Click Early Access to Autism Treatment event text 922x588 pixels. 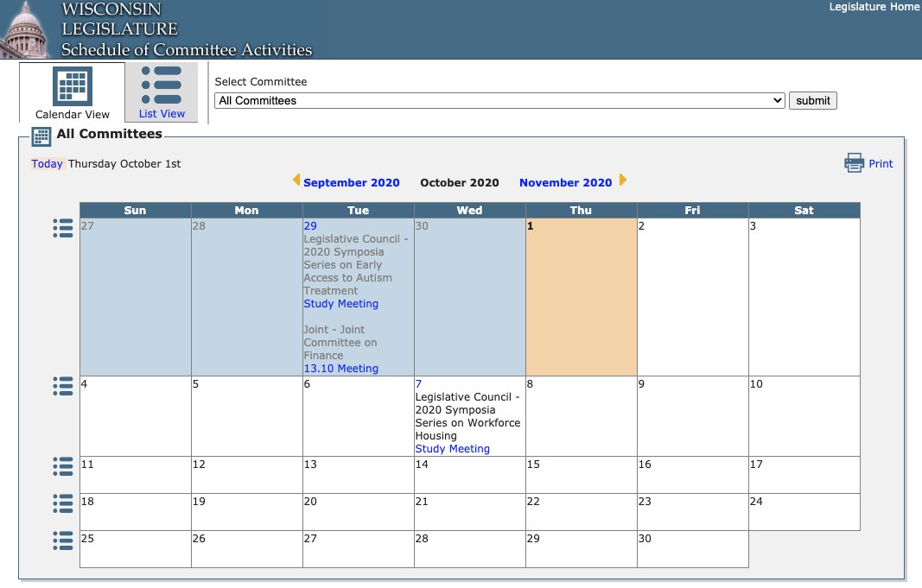tap(356, 265)
